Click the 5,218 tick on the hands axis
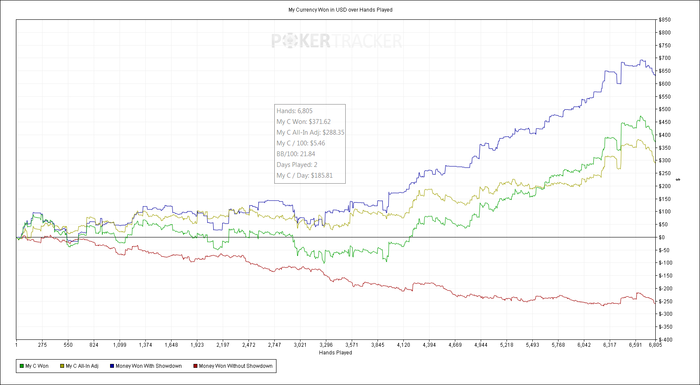 coord(506,345)
